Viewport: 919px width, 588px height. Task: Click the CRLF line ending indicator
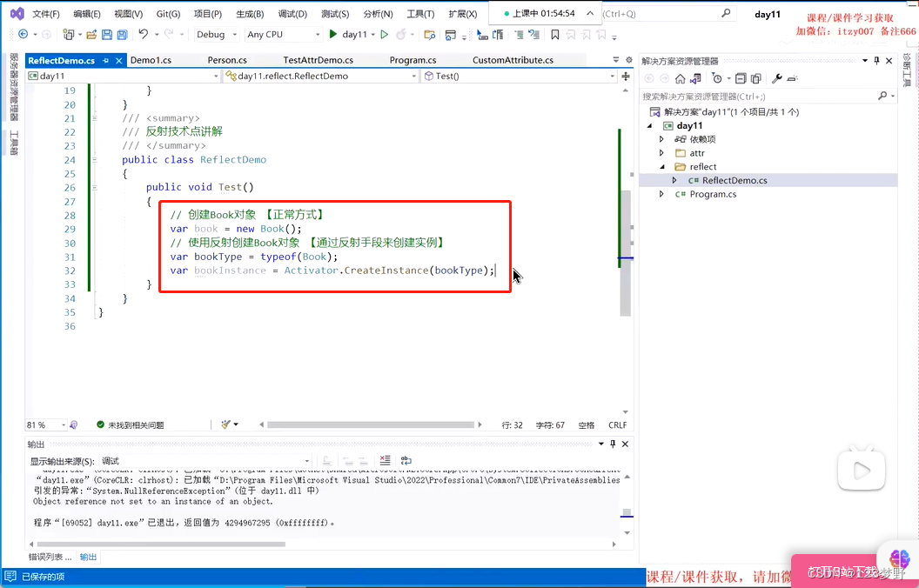[618, 425]
